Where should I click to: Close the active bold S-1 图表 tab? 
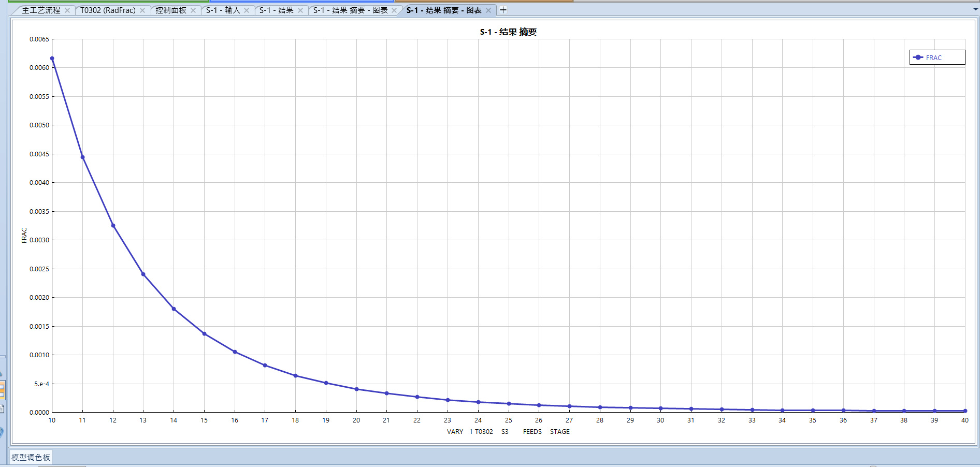[x=488, y=10]
